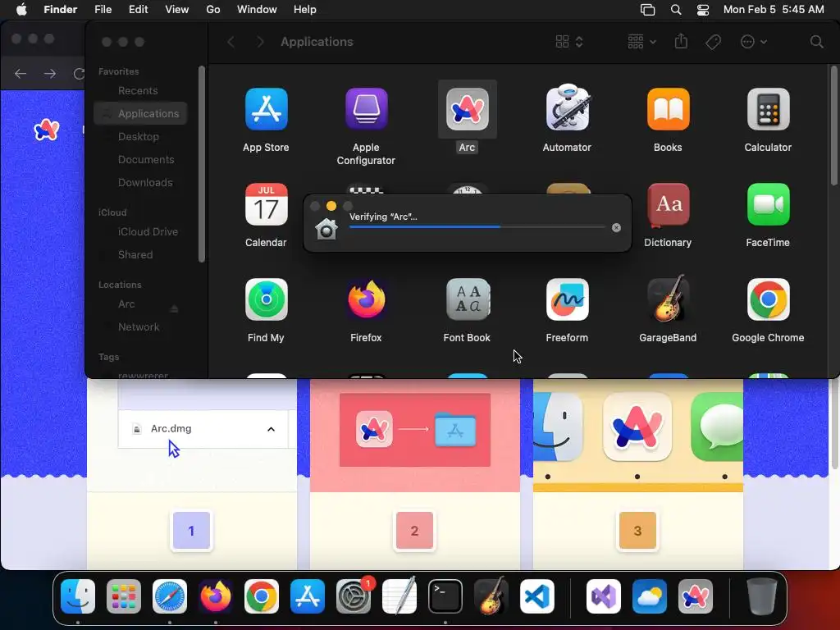Open the Find My app icon
Viewport: 840px width, 630px height.
[x=267, y=299]
